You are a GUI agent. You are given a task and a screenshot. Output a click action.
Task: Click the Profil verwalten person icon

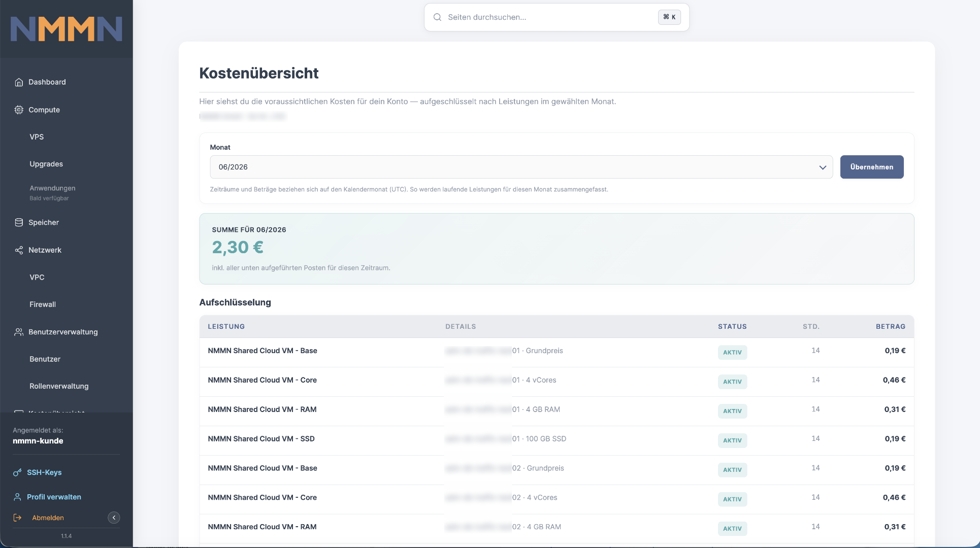tap(17, 497)
